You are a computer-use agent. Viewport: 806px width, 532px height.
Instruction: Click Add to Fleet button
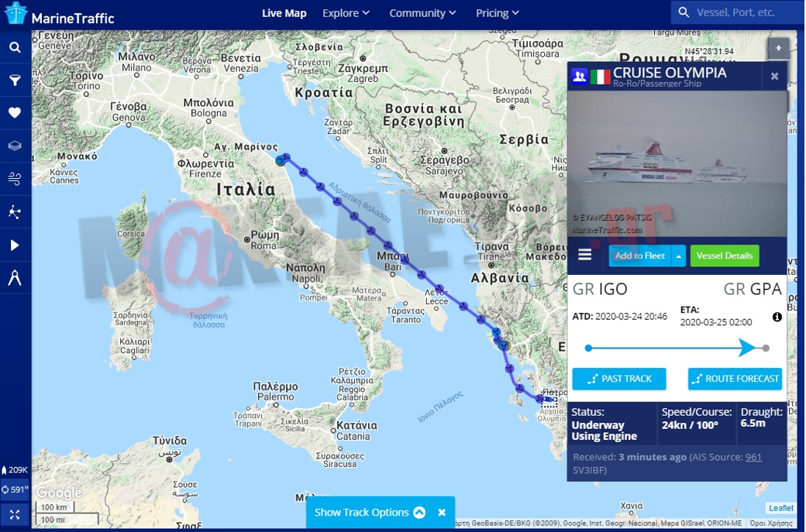[x=640, y=256]
